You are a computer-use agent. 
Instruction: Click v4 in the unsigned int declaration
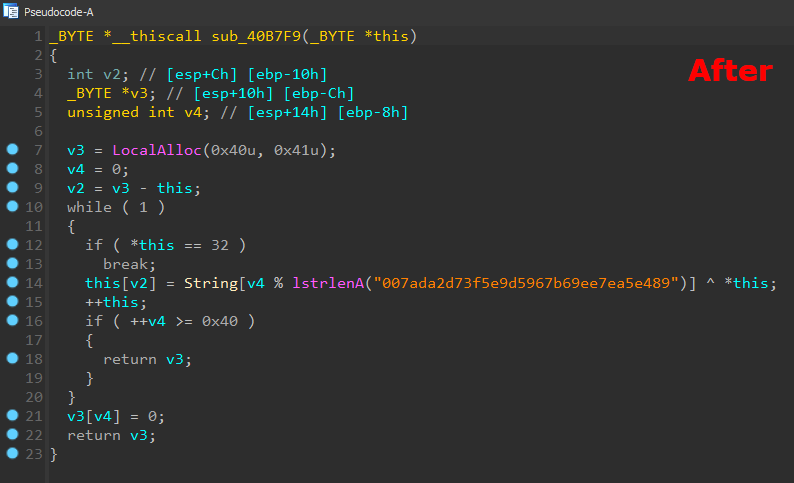(193, 112)
